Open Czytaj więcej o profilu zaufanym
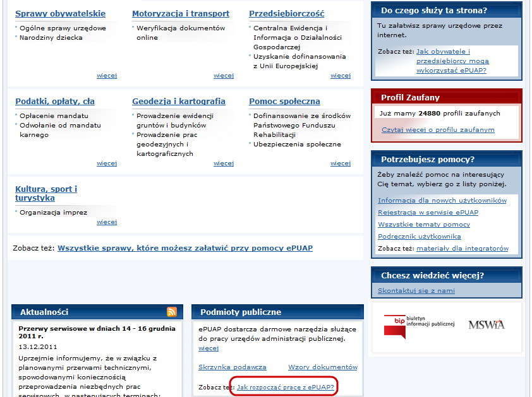532x397 pixels. [x=438, y=129]
